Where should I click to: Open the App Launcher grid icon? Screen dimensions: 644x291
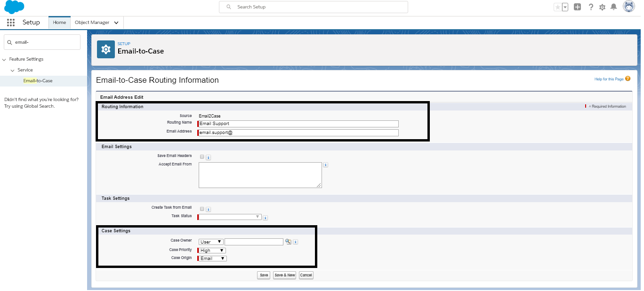(11, 23)
